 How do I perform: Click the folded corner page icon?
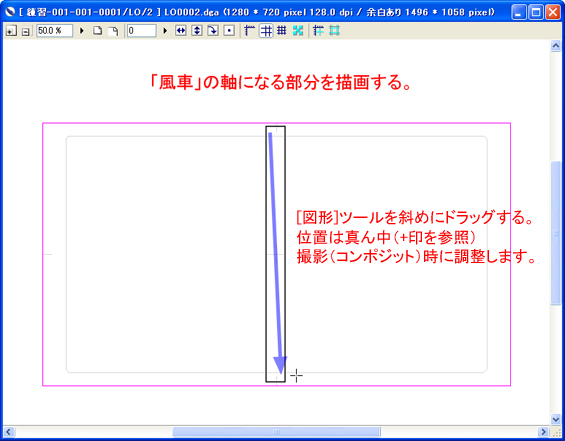coord(114,31)
